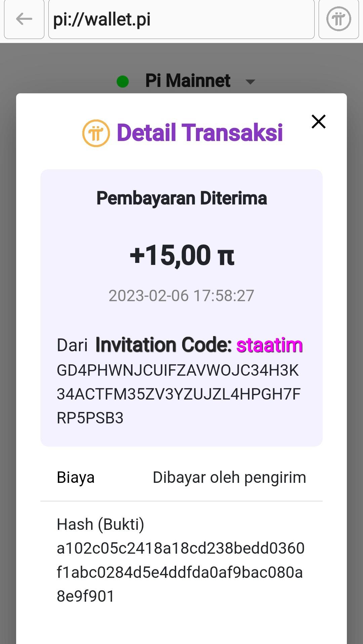Click the staatim invitation code
This screenshot has height=644, width=363.
270,345
